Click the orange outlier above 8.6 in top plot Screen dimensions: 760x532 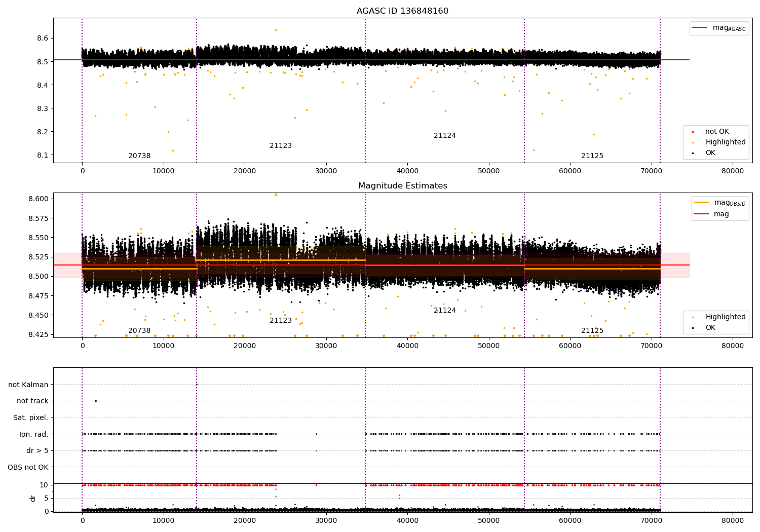[x=276, y=30]
